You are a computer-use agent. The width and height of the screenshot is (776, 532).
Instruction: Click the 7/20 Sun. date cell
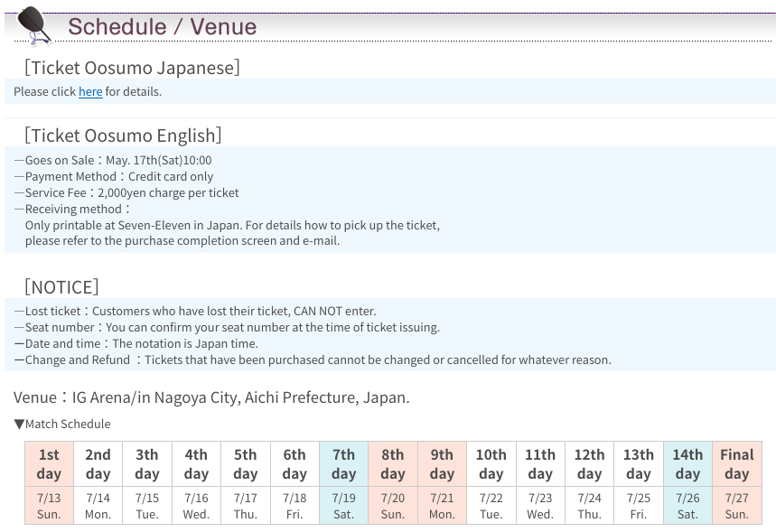[393, 506]
